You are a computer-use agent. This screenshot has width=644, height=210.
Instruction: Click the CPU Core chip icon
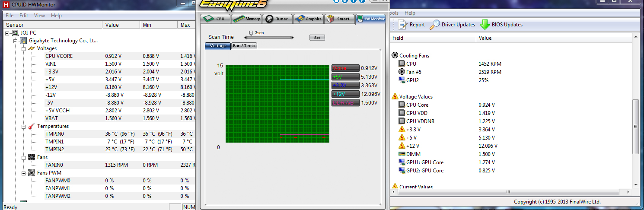(x=402, y=105)
